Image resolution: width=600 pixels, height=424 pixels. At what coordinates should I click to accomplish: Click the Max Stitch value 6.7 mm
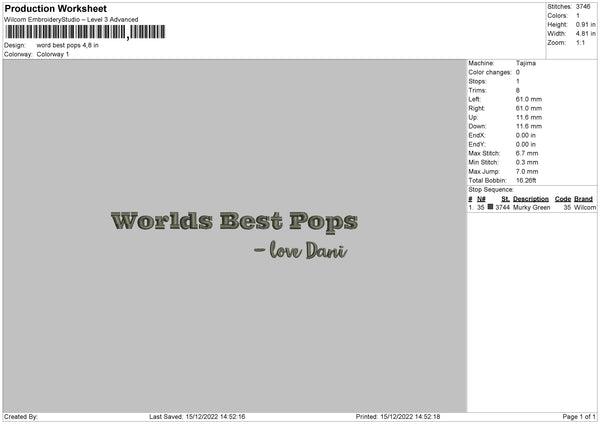pyautogui.click(x=527, y=153)
